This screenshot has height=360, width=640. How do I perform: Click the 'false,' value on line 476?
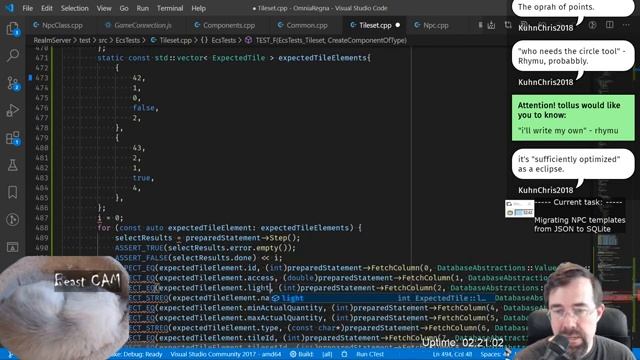pos(145,108)
